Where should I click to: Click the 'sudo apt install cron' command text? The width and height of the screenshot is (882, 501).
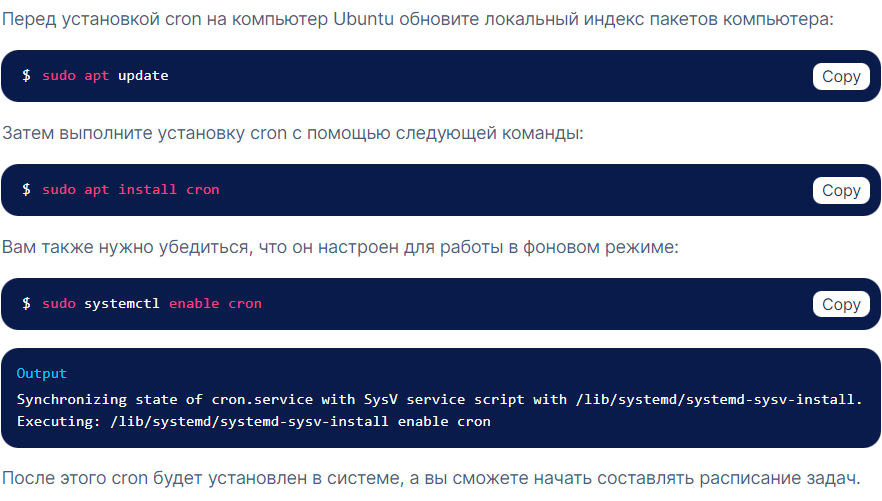click(130, 189)
